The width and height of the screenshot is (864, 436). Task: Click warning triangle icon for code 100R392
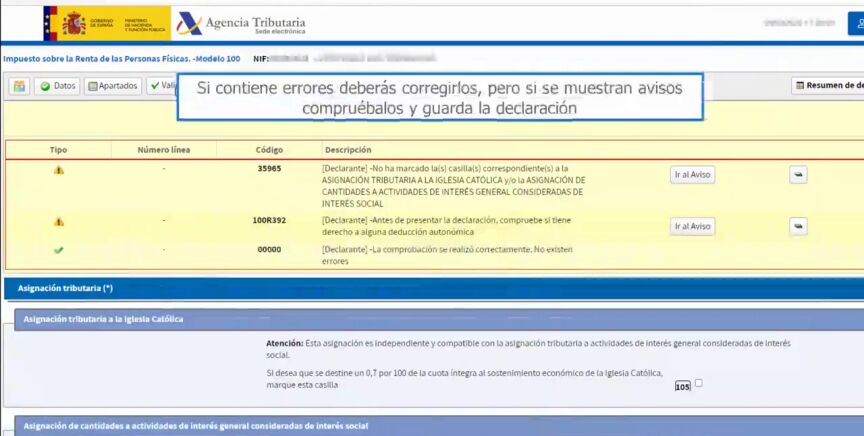click(x=58, y=221)
